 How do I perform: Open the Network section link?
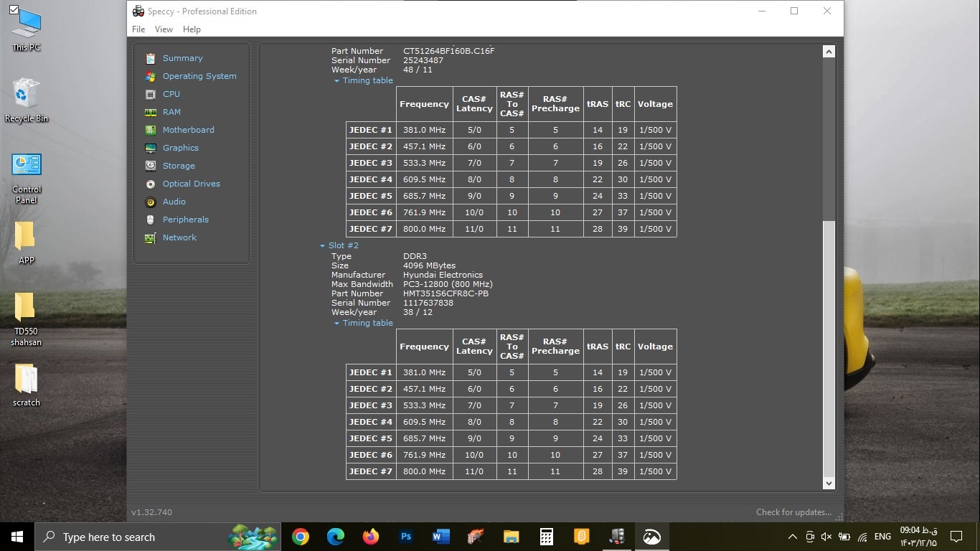point(179,237)
